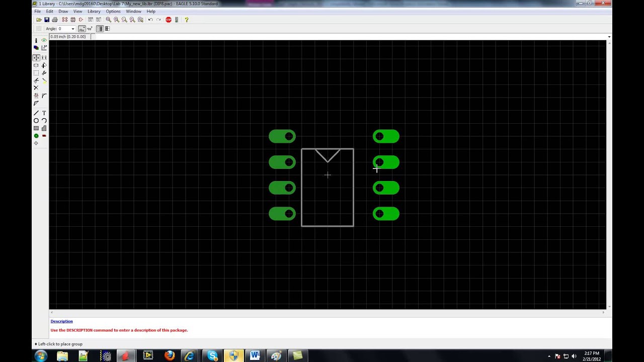Image resolution: width=644 pixels, height=362 pixels.
Task: Toggle the Abc text option button
Action: (x=82, y=29)
